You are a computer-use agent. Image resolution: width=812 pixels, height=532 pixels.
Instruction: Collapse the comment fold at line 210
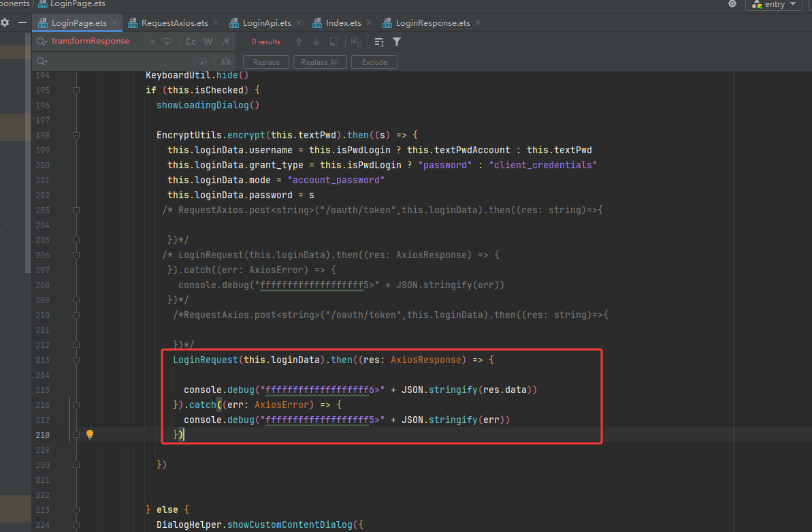76,315
